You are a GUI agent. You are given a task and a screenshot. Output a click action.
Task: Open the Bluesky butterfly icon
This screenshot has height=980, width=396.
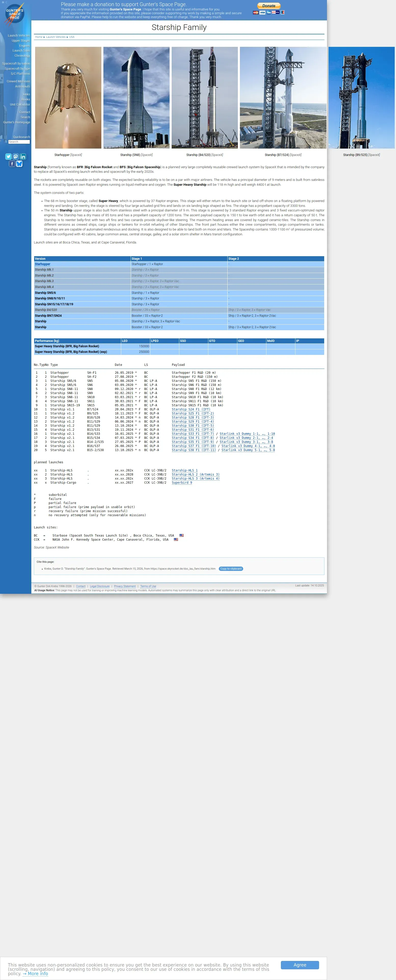(x=19, y=164)
